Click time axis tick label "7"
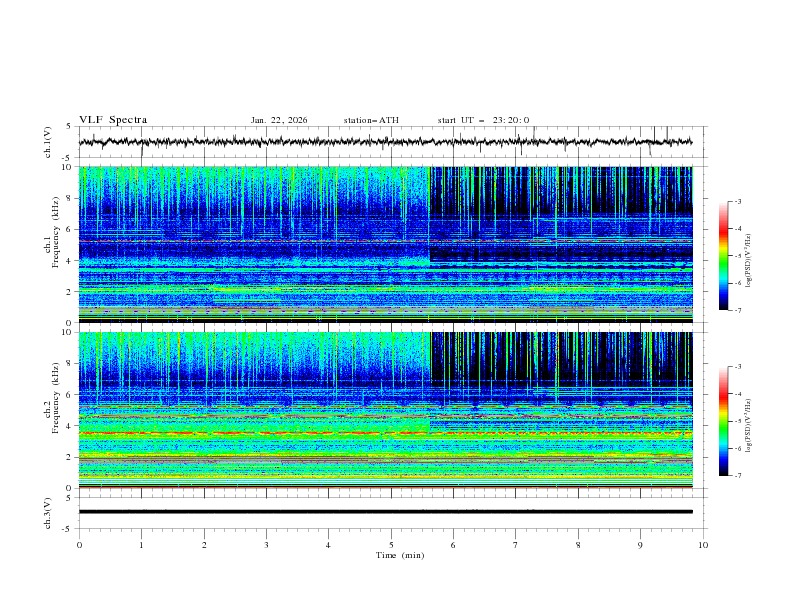 pyautogui.click(x=516, y=545)
